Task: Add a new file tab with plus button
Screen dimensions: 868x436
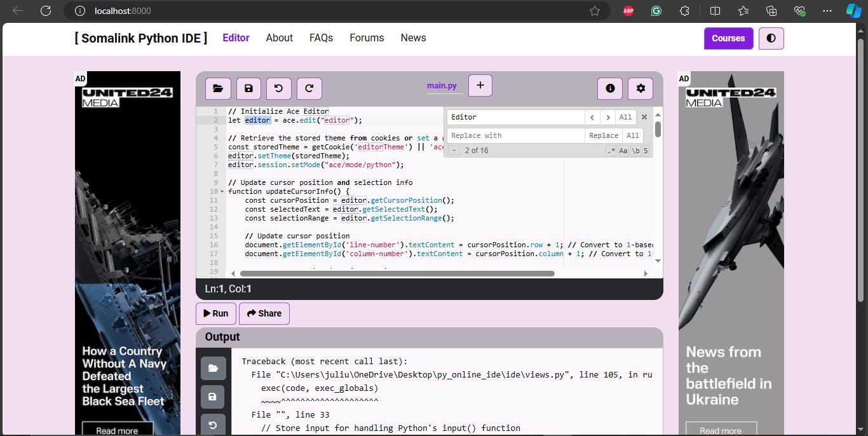Action: [480, 85]
